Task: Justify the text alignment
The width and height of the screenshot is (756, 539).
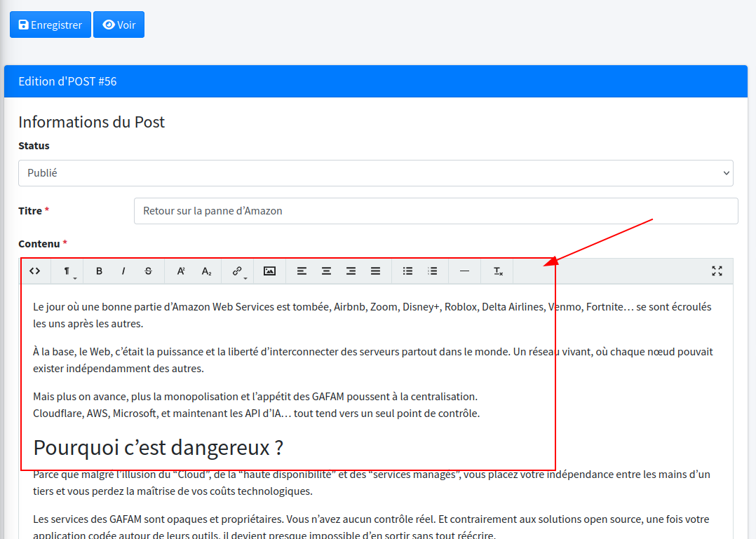Action: click(375, 271)
